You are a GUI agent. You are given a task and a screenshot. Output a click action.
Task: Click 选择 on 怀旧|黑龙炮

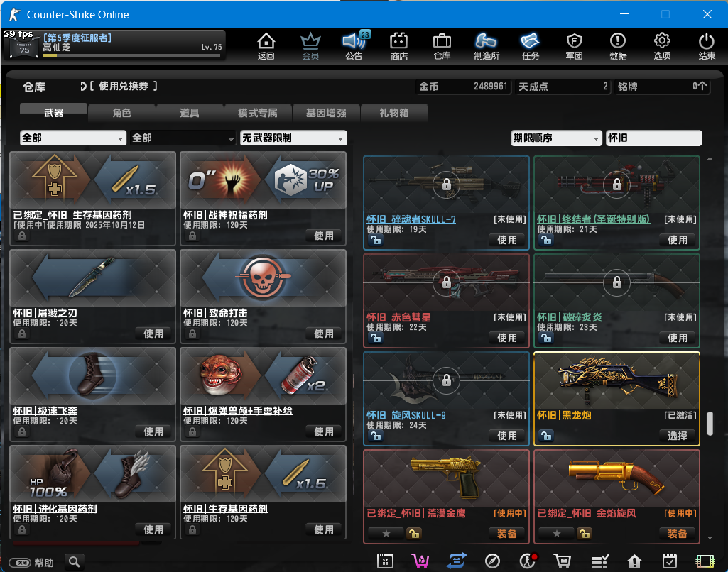[678, 436]
